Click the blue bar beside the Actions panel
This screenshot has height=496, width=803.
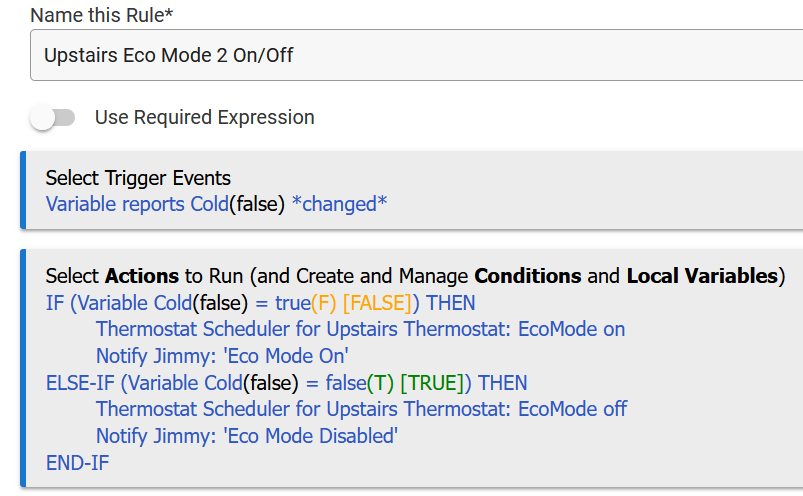(x=23, y=368)
